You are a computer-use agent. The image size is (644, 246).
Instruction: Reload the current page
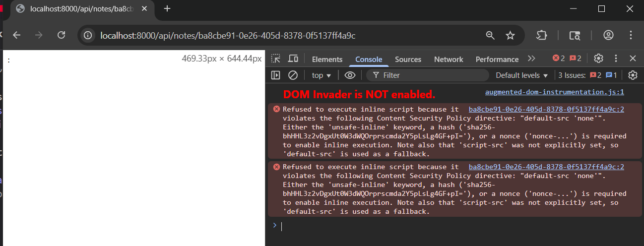(x=62, y=35)
